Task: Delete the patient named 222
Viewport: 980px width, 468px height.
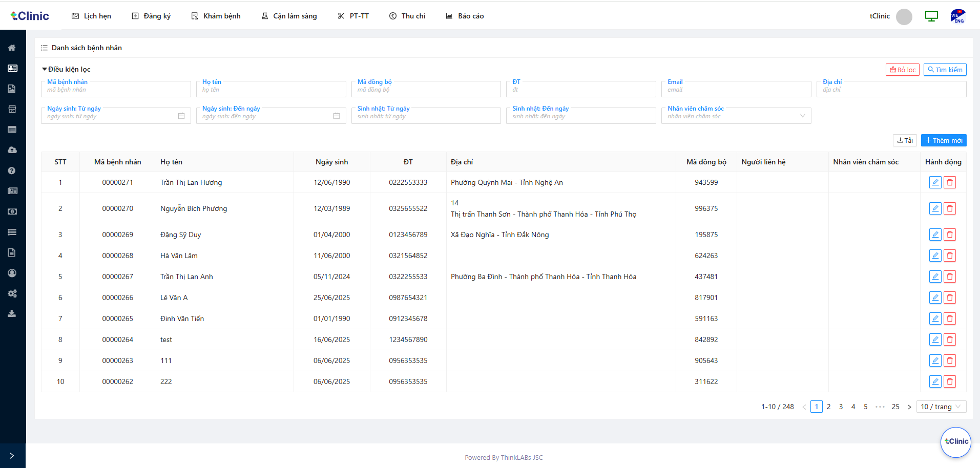Action: (950, 381)
